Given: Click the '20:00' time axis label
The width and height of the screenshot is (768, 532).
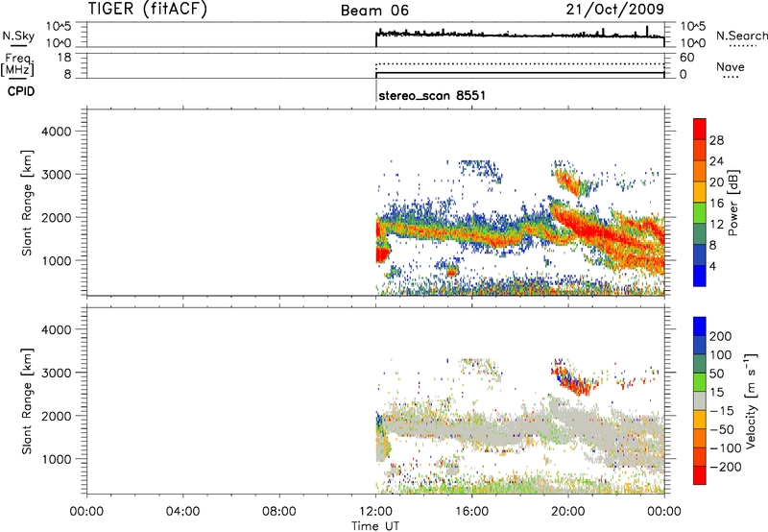Looking at the screenshot, I should click(568, 512).
